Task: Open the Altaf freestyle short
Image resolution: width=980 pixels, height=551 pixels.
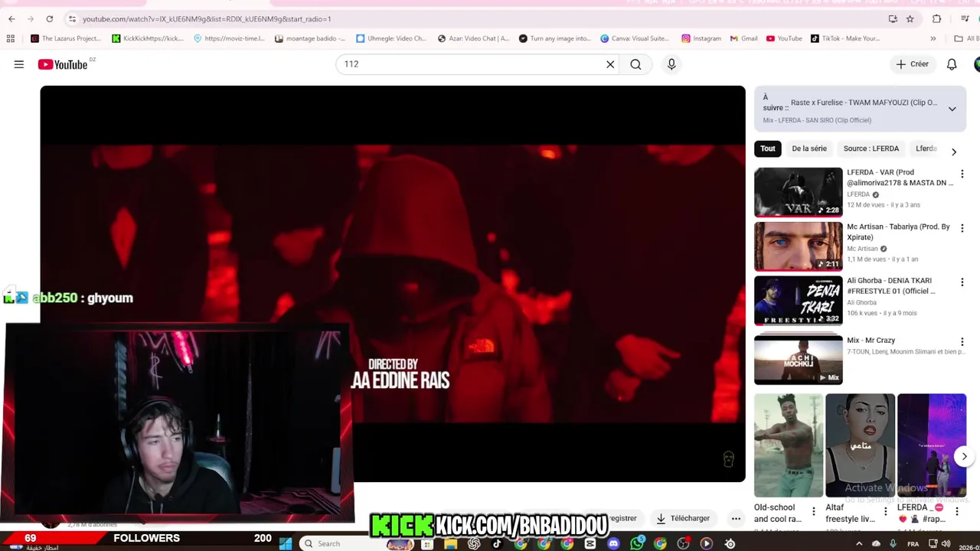Action: (x=860, y=445)
